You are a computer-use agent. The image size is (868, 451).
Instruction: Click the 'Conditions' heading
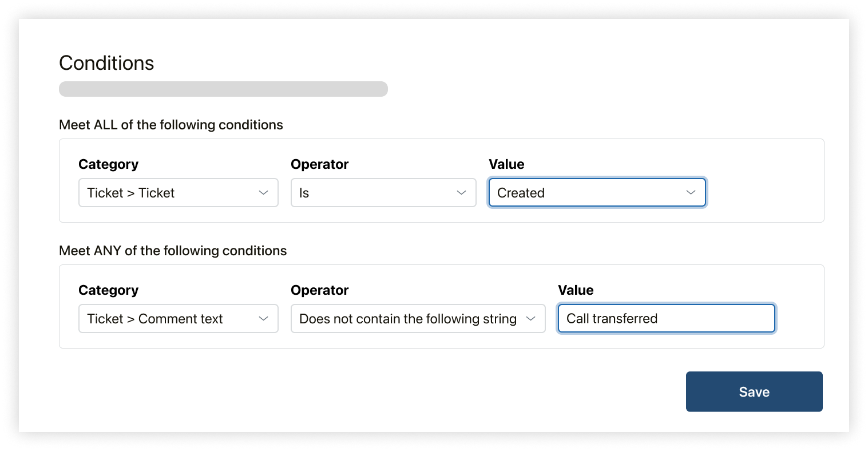(106, 63)
